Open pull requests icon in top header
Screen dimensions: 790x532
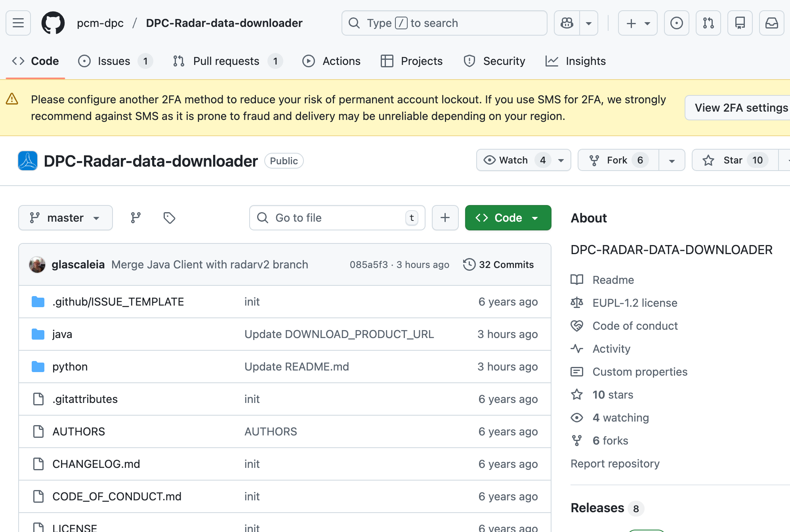(708, 23)
